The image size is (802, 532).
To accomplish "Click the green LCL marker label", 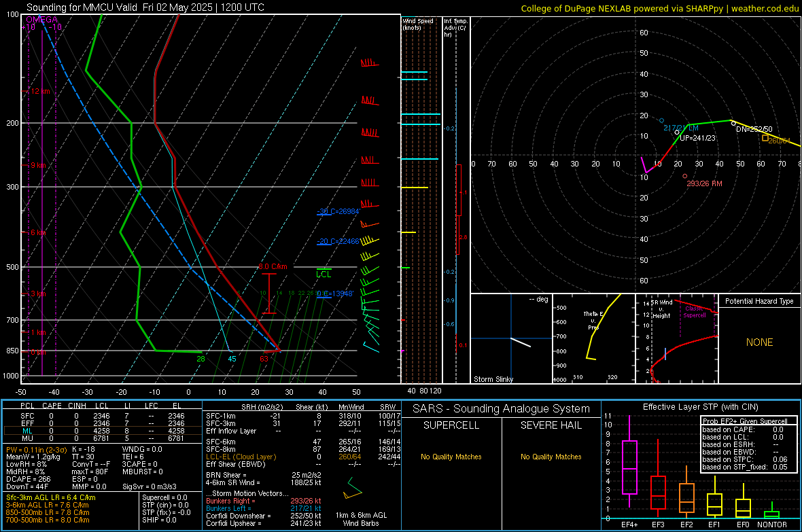I will 324,274.
